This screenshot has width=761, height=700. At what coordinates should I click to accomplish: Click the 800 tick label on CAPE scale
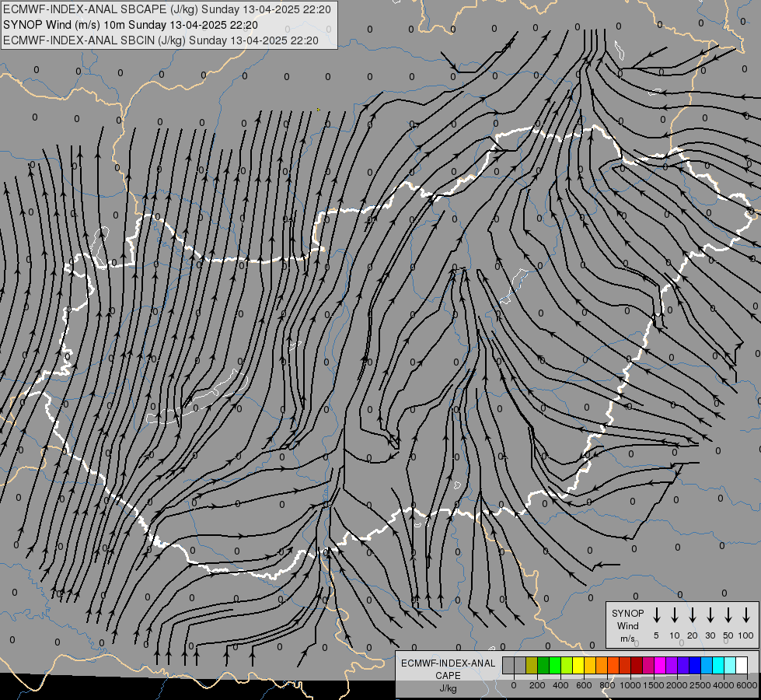pos(607,685)
